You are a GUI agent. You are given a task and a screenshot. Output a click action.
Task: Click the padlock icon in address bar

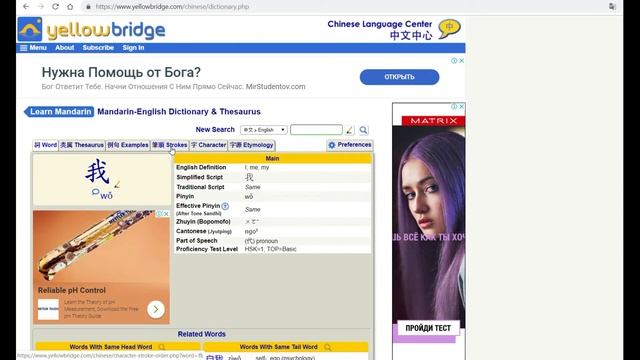[x=88, y=7]
